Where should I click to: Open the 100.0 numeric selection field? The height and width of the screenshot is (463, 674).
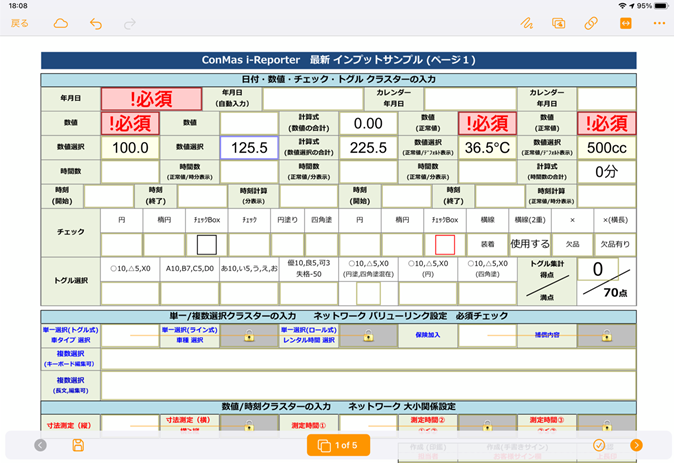click(x=130, y=147)
